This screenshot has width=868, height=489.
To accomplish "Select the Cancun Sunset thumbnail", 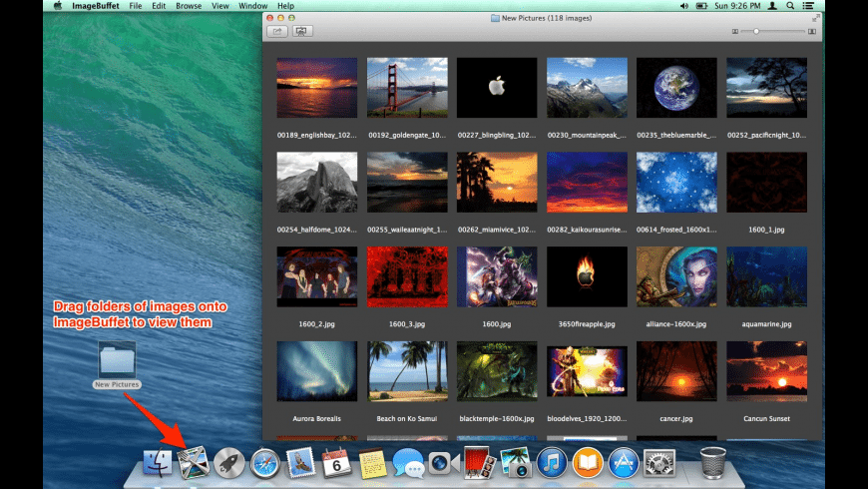I will [x=766, y=371].
